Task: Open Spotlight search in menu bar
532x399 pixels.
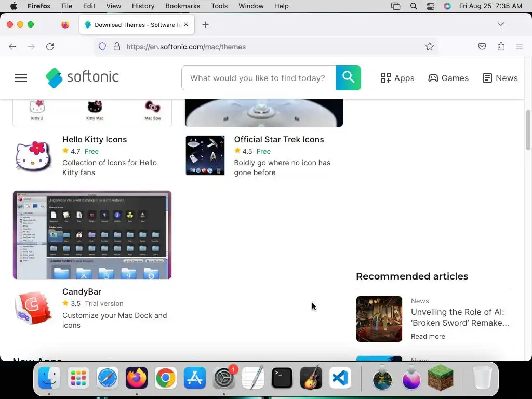Action: (413, 6)
